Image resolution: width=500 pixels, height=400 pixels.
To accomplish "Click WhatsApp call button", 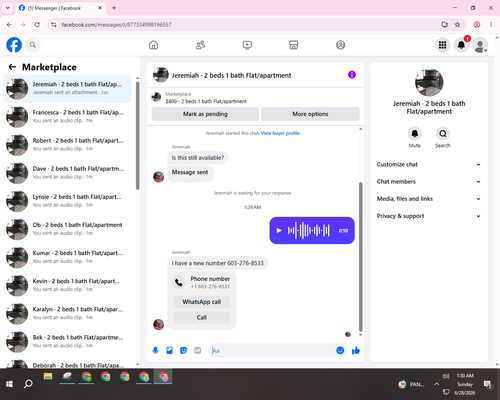I will point(202,302).
